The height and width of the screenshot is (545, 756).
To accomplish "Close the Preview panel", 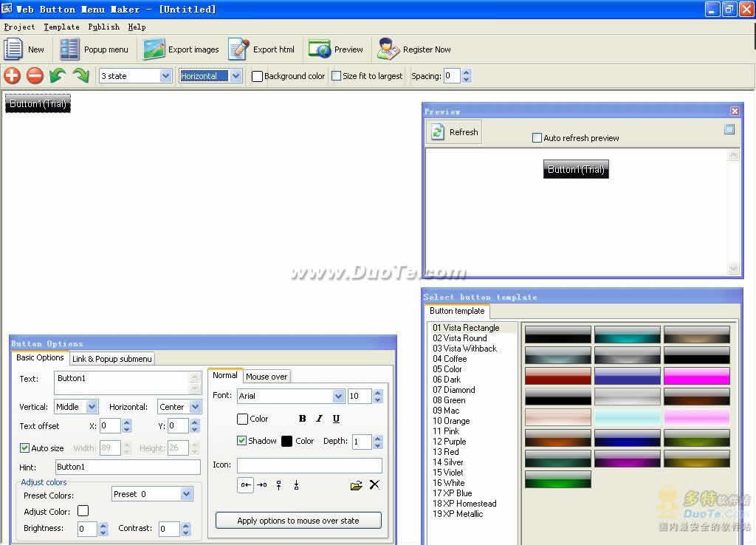I will (735, 112).
